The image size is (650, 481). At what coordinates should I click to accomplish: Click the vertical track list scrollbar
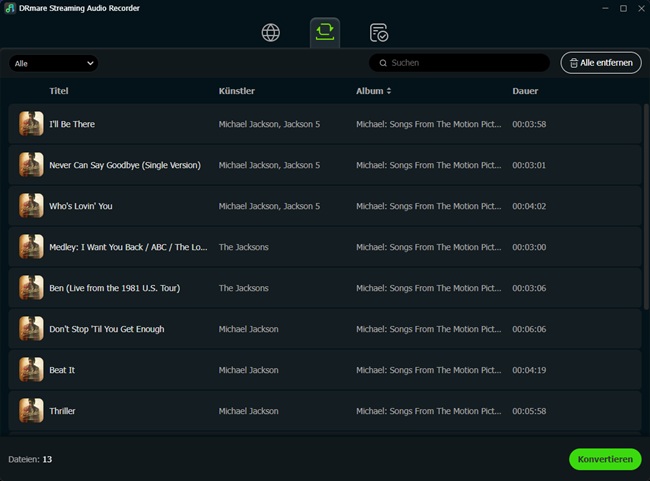coord(646,206)
